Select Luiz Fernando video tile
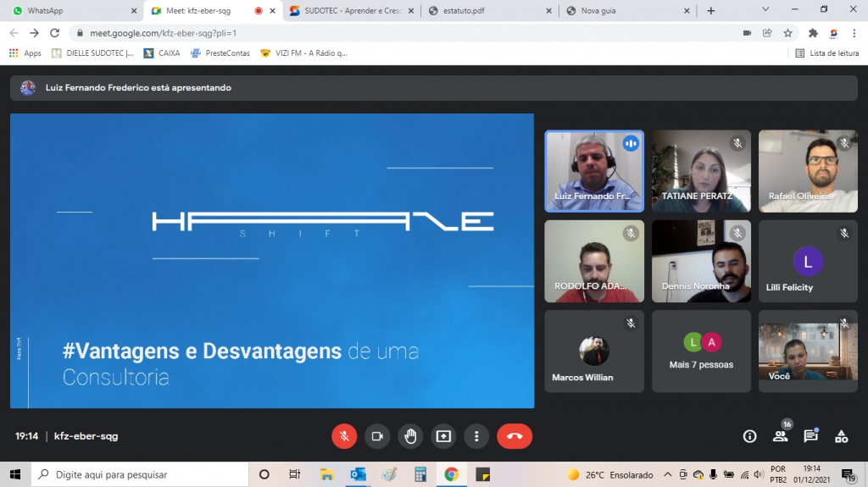Viewport: 868px width, 487px height. point(594,171)
